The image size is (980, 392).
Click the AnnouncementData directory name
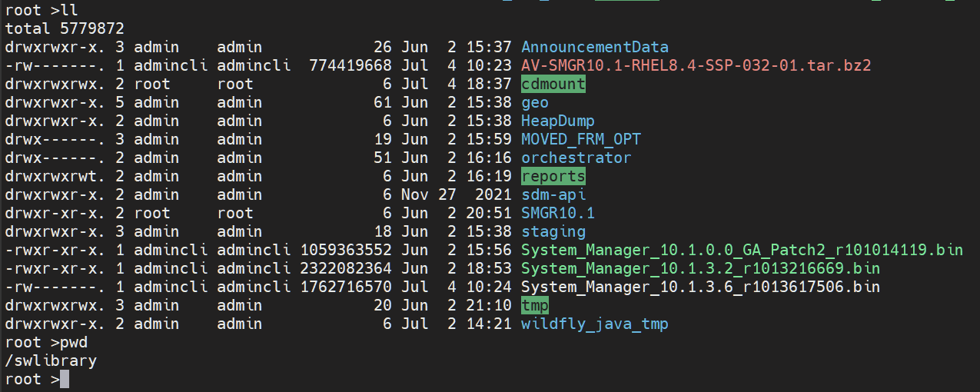click(x=594, y=47)
